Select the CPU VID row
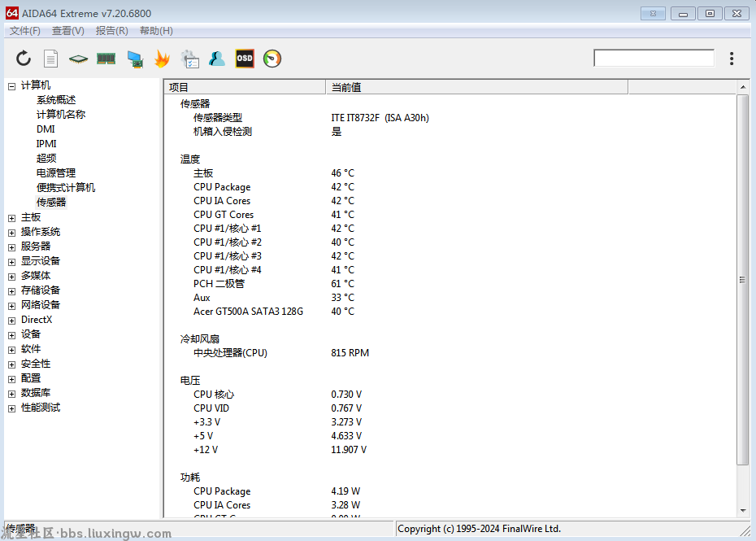 451,408
